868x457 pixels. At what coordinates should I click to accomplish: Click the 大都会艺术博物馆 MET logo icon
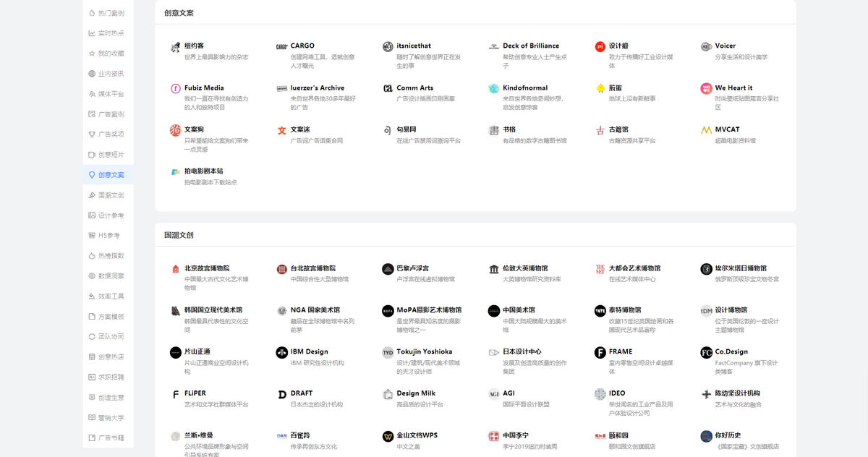click(x=600, y=269)
